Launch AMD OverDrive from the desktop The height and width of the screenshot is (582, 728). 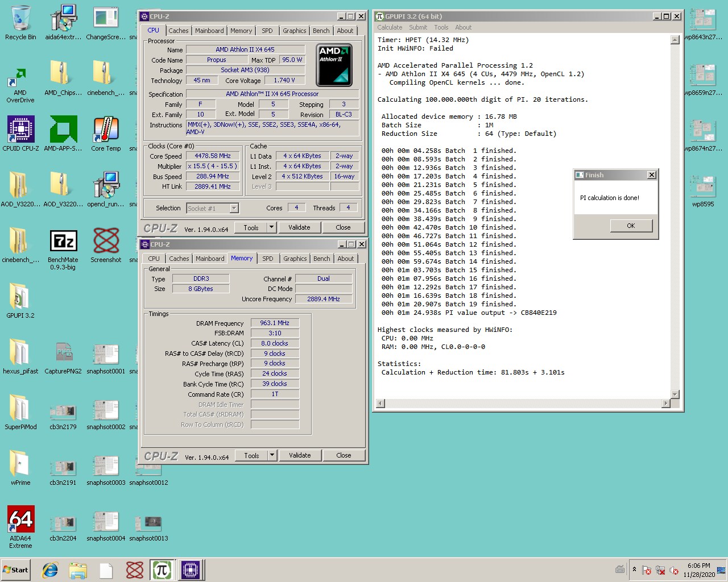coord(20,85)
